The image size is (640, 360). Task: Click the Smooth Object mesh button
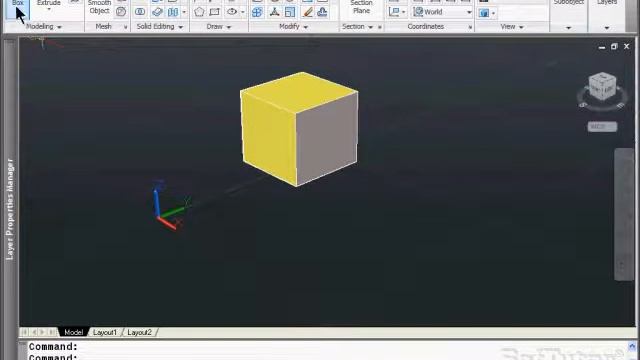[99, 7]
